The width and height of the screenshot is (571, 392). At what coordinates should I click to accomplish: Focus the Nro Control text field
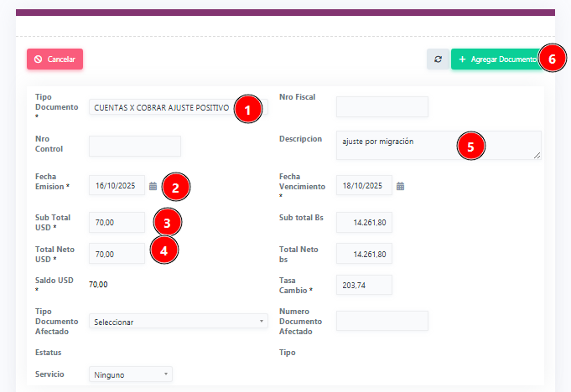click(x=134, y=146)
